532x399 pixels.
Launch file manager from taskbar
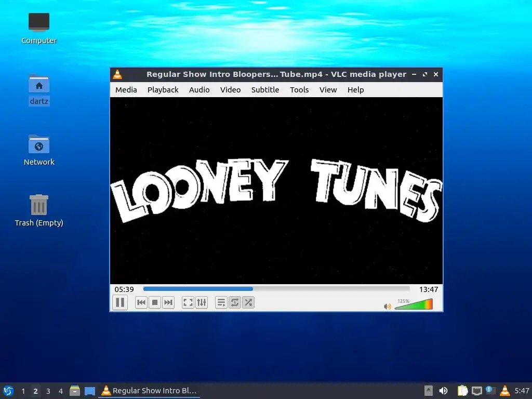(x=75, y=391)
